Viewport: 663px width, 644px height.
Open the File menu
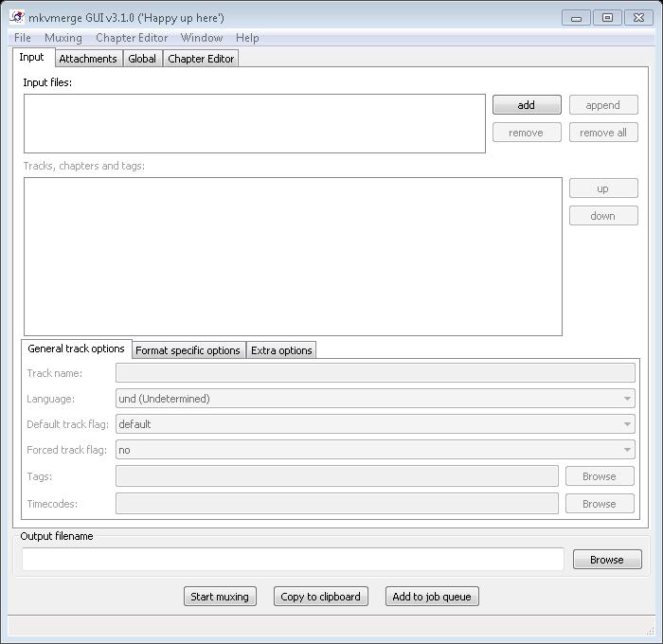23,38
